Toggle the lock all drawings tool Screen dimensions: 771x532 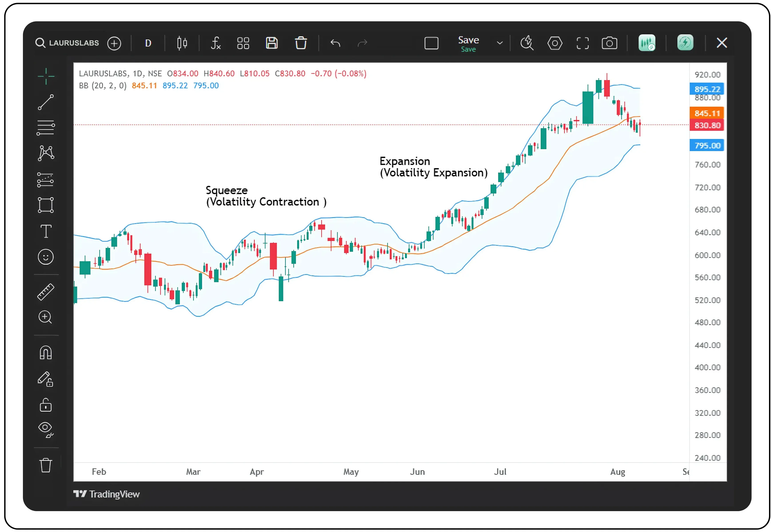point(46,405)
